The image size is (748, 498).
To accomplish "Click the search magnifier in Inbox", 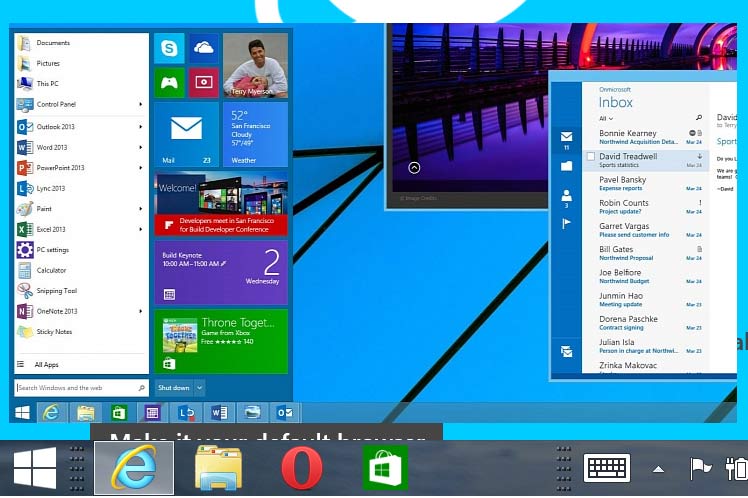I will tap(698, 117).
